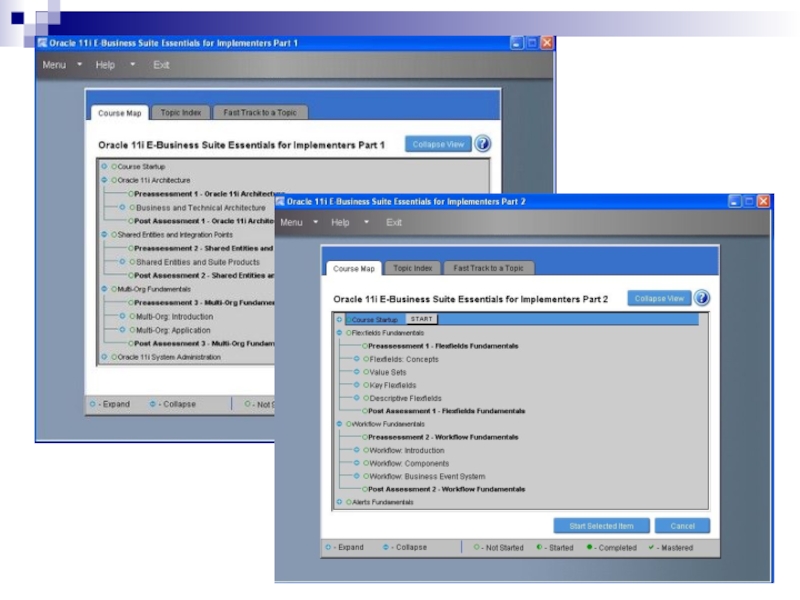
Task: Expand the Flexfields: Concepts node
Action: [357, 359]
